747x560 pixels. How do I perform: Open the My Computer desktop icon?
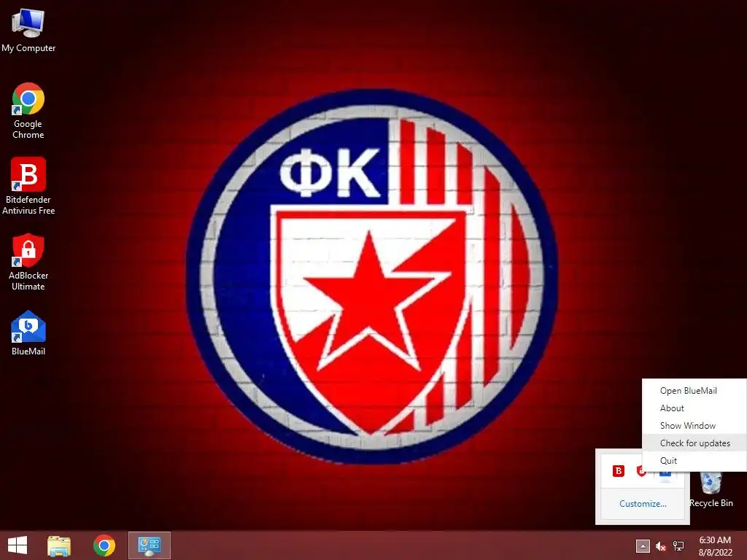[28, 31]
